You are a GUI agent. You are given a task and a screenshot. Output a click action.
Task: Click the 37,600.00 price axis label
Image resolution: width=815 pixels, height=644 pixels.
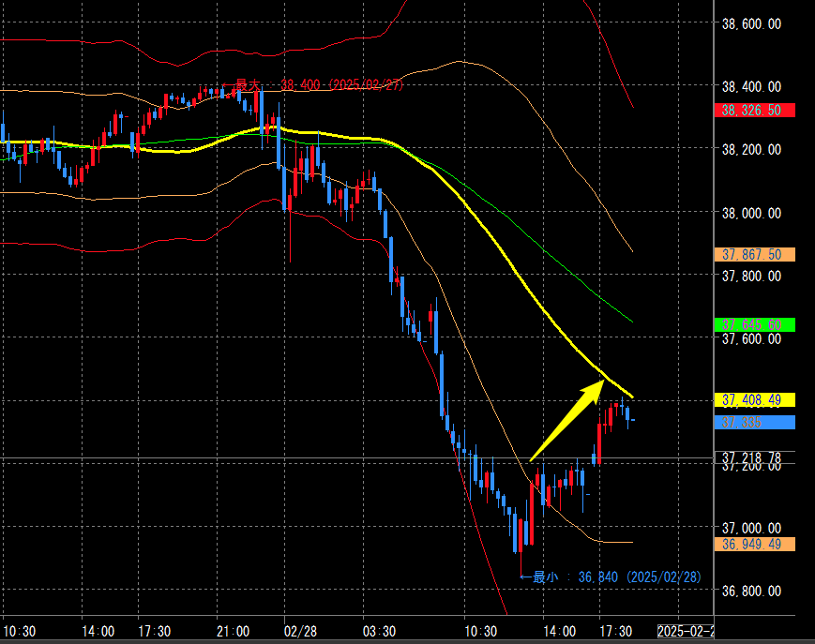click(751, 339)
